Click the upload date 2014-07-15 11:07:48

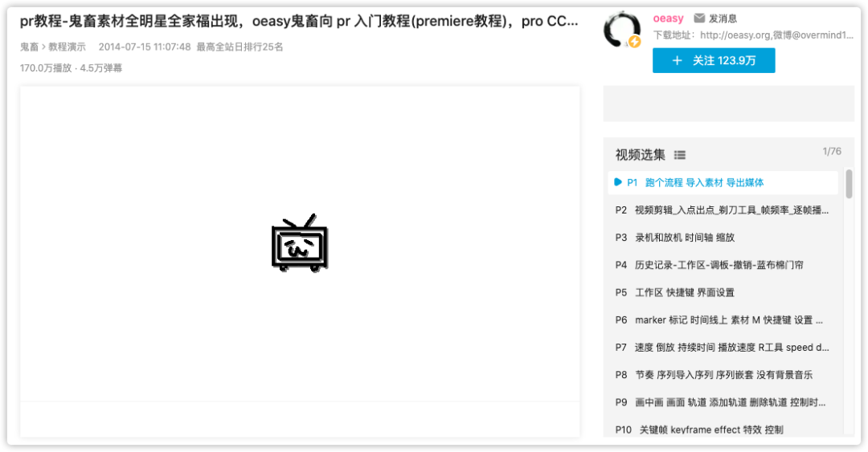tap(145, 47)
